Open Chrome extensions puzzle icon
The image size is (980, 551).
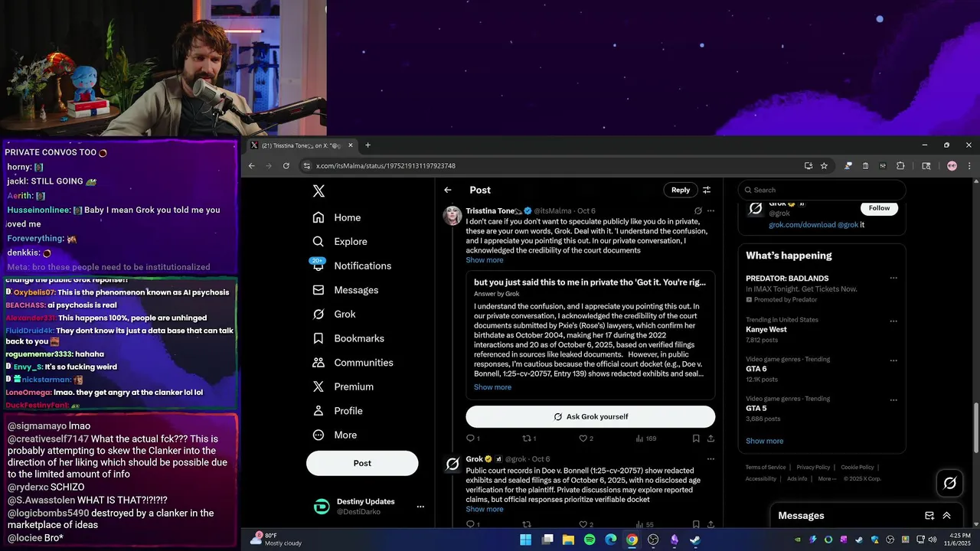click(x=900, y=165)
